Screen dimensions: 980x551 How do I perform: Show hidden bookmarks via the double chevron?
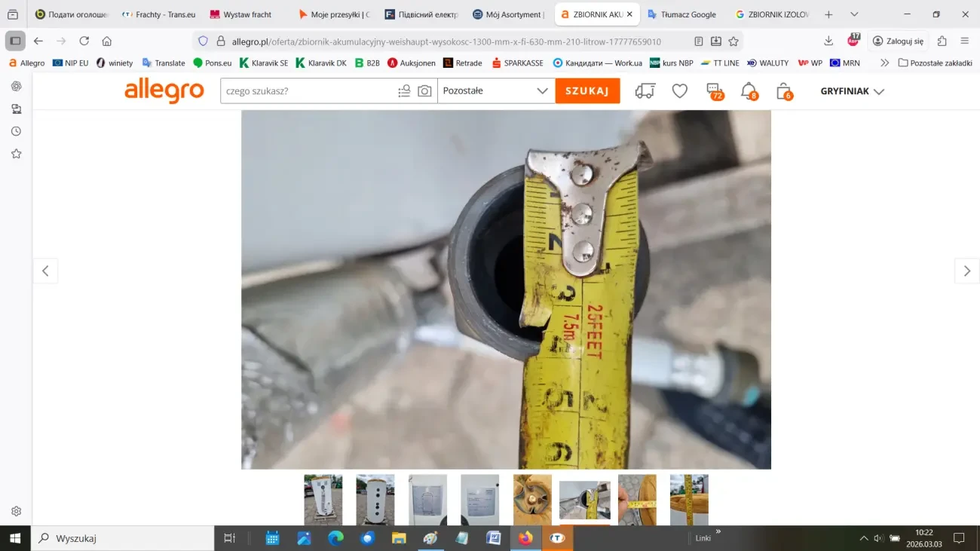884,63
